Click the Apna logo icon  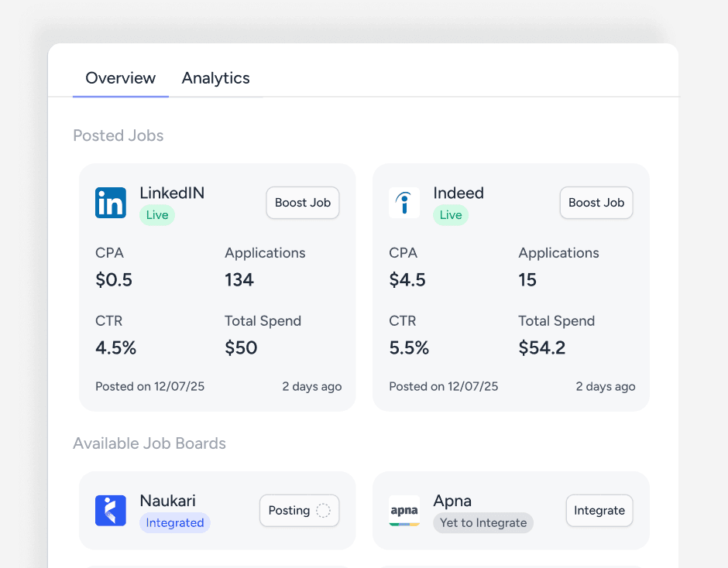404,511
